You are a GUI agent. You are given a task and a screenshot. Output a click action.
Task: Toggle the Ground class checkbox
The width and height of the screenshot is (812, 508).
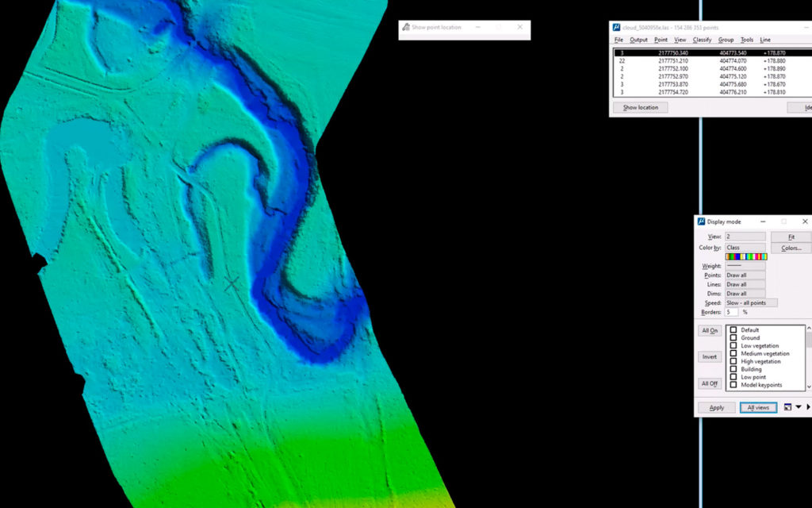[x=733, y=337]
